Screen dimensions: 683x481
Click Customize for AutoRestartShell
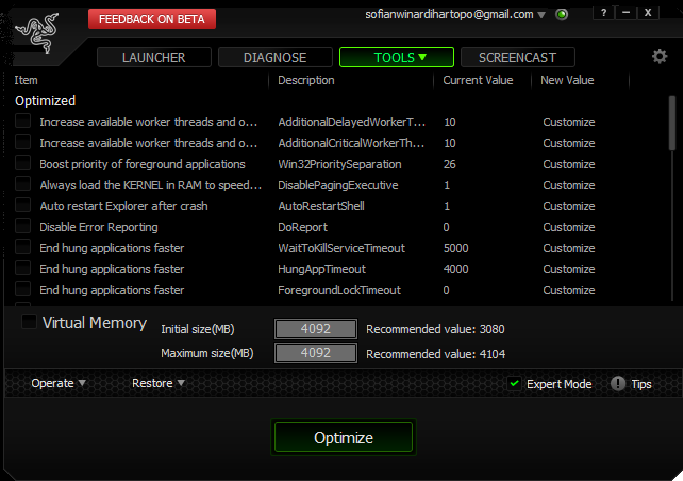coord(569,206)
